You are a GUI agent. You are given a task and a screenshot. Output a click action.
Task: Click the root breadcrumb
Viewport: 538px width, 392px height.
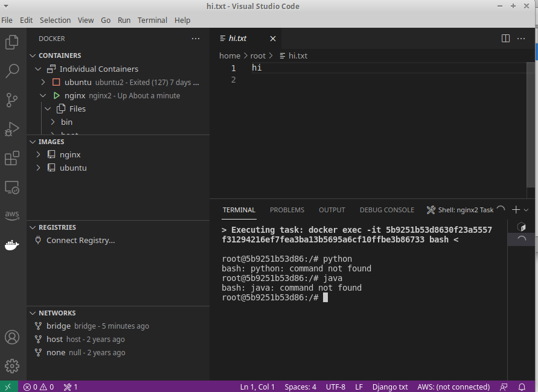[258, 56]
